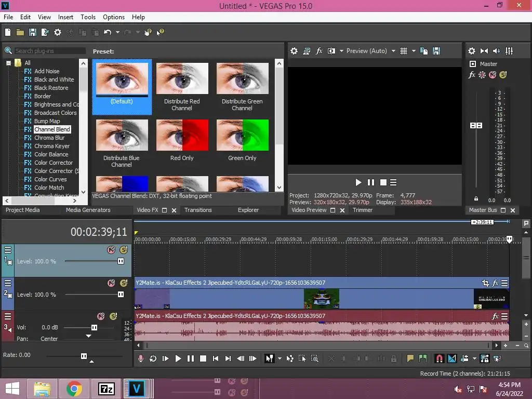Switch to the Explorer tab

coord(248,210)
